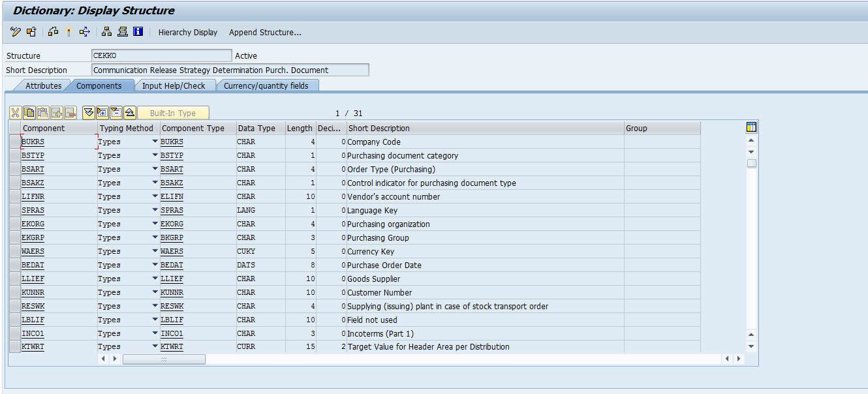Open Typing Method dropdown for BSART row
This screenshot has height=394, width=868.
[x=155, y=169]
